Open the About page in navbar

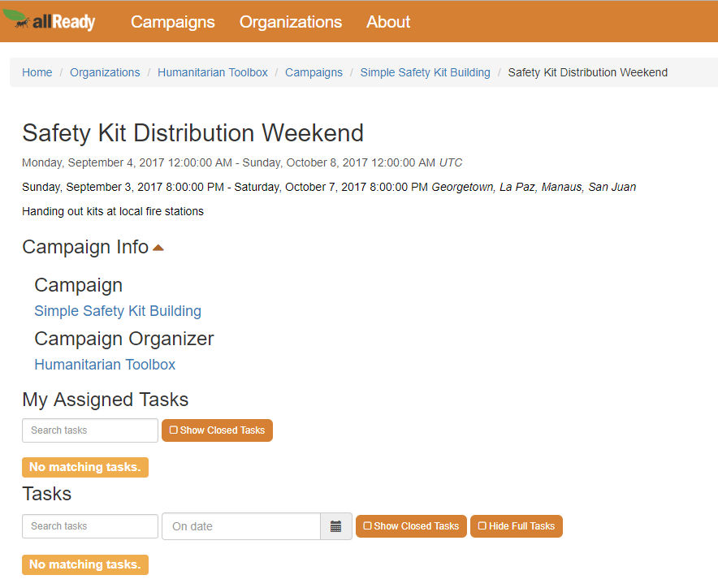coord(388,22)
